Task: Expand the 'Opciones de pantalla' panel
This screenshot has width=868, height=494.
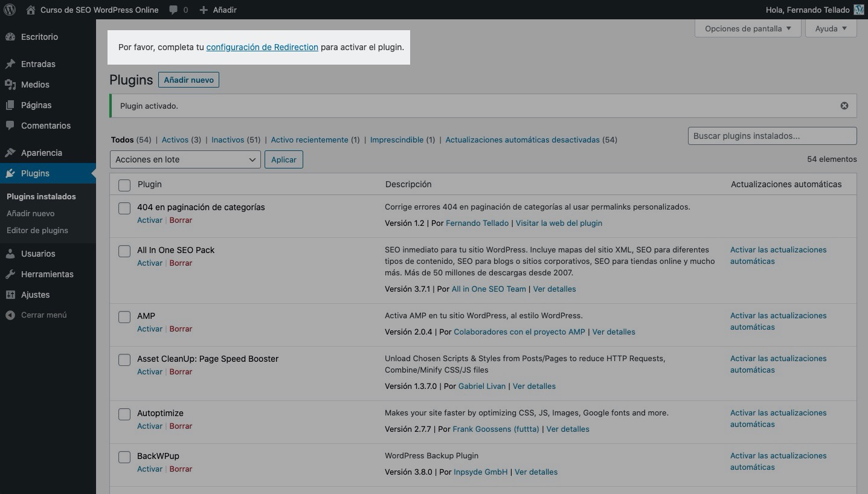Action: (x=747, y=28)
